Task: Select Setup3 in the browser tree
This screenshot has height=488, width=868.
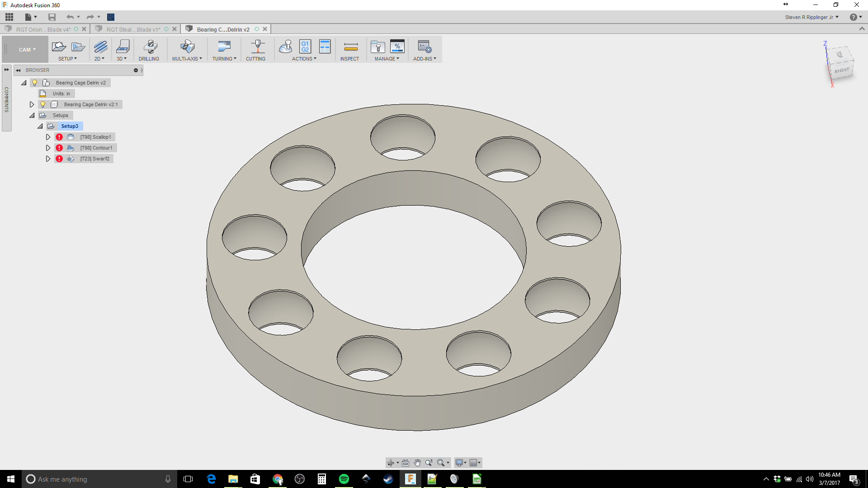Action: point(70,126)
